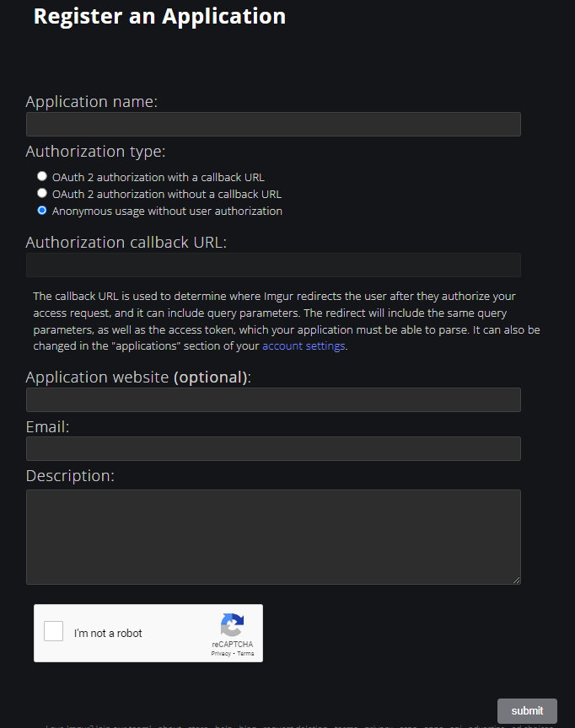Click the Application website field
Viewport: 575px width, 728px height.
tap(273, 399)
